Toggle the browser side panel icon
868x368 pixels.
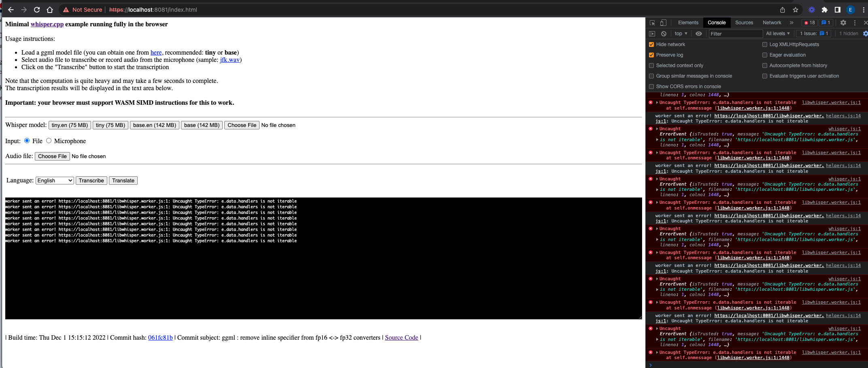(837, 10)
